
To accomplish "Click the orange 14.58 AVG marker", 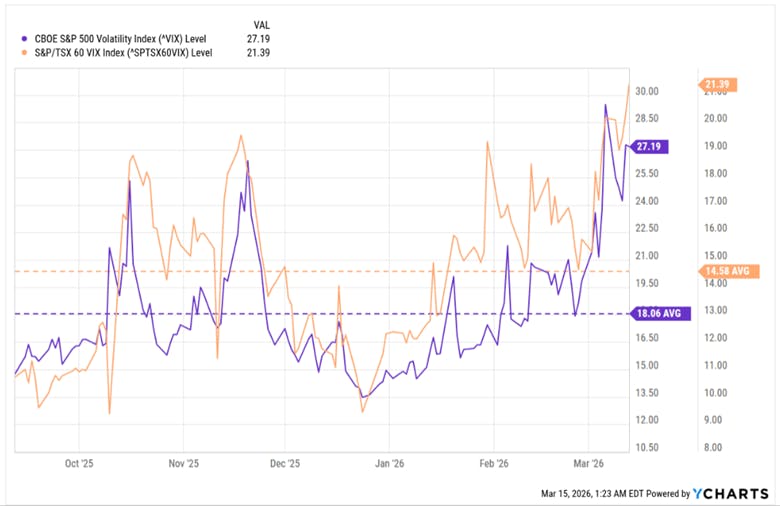I will 729,271.
